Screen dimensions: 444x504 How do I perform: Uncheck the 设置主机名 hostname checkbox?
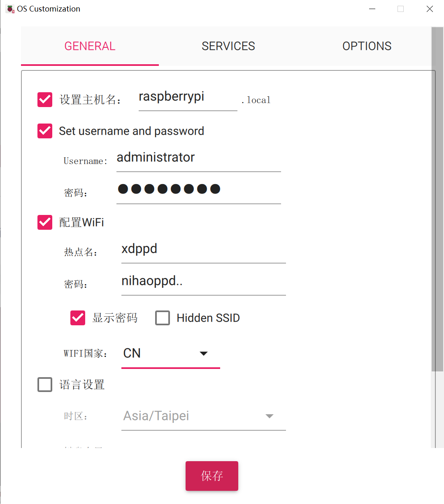pyautogui.click(x=45, y=100)
